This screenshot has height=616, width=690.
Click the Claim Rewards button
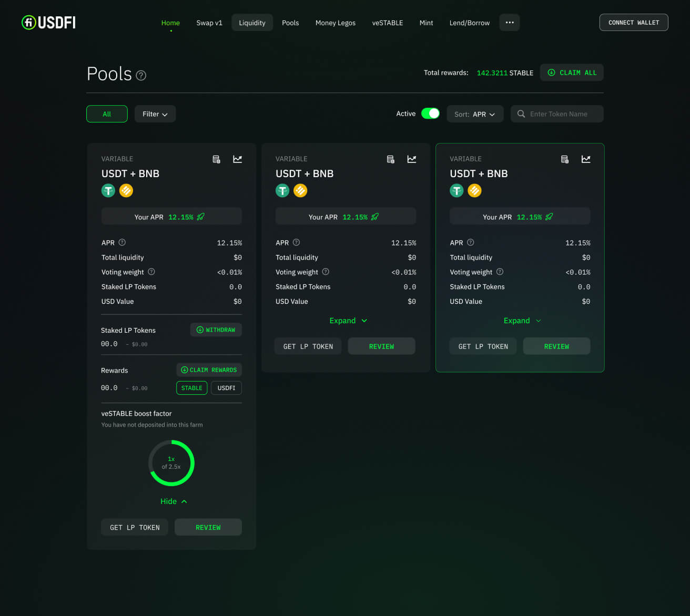[x=209, y=369]
